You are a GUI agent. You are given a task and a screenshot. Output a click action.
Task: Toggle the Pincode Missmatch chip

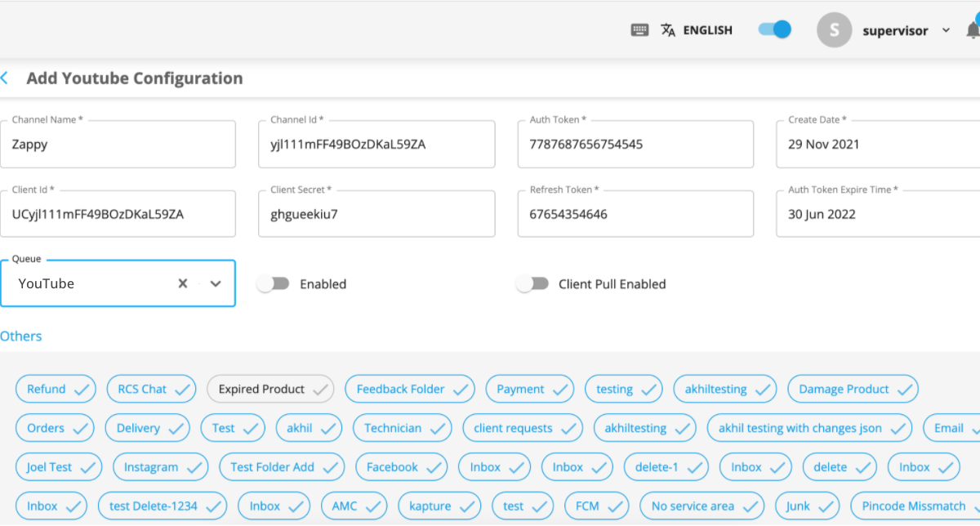915,506
